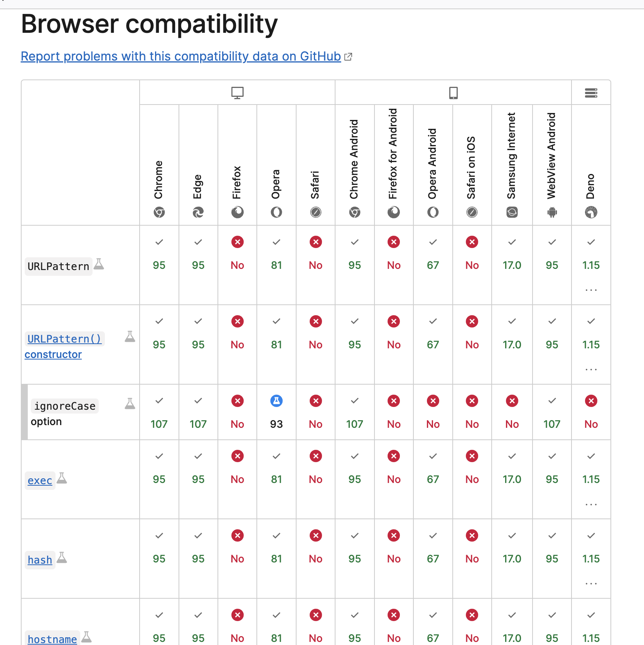
Task: Click the Deno runtime icon in header
Action: click(591, 212)
